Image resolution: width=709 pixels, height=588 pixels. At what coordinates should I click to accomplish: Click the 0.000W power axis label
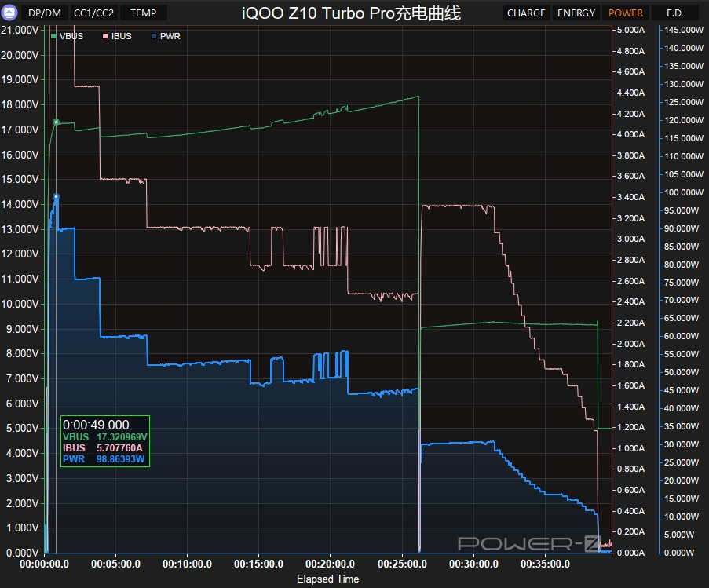coord(679,553)
